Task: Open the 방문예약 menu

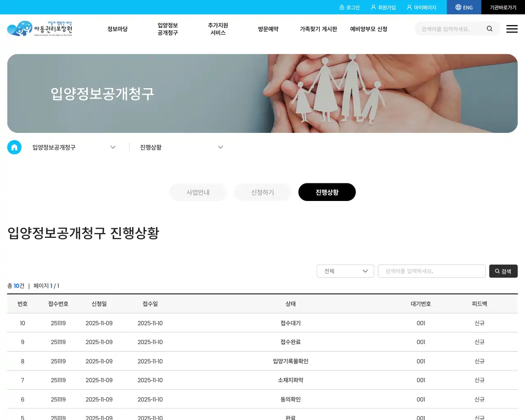Action: 268,29
